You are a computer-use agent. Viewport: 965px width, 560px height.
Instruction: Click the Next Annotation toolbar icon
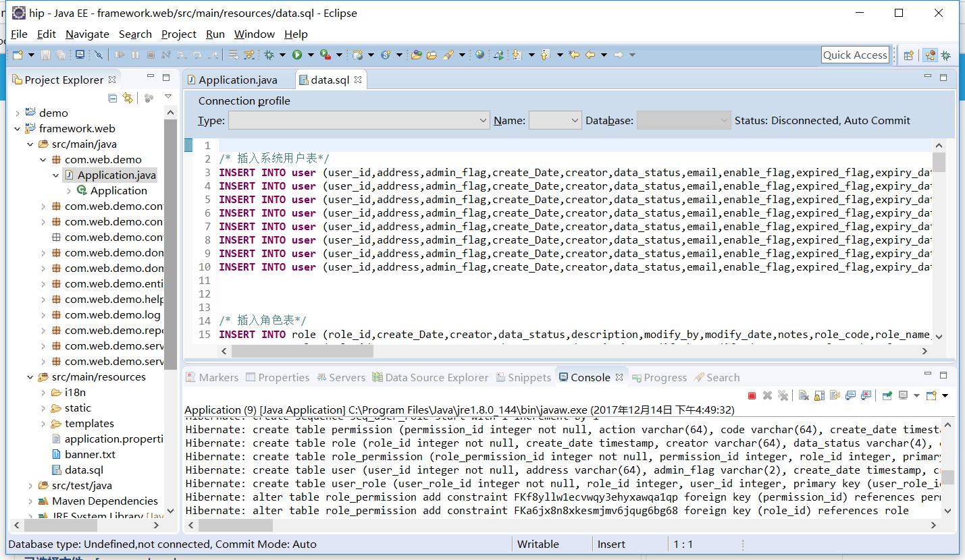tap(517, 55)
